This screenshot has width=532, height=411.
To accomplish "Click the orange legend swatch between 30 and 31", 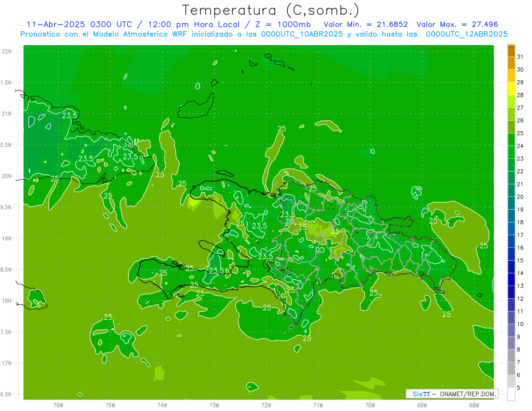I will [x=511, y=63].
